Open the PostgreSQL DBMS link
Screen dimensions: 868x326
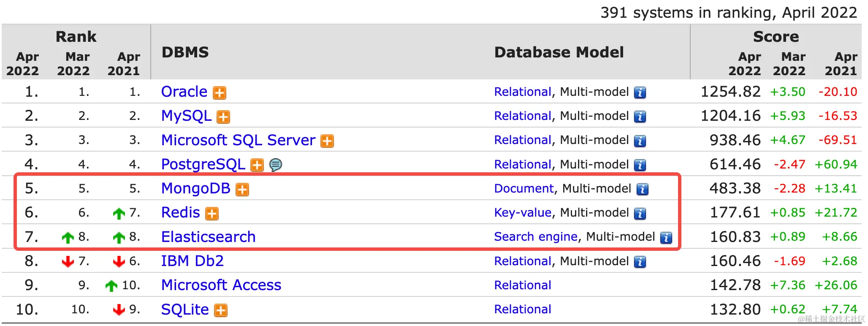(x=203, y=164)
